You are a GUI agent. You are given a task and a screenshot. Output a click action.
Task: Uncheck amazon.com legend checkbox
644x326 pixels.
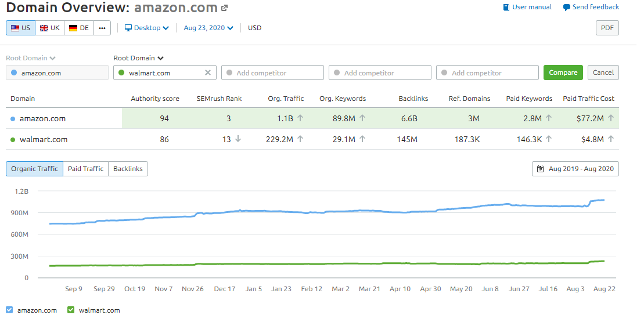[9, 310]
